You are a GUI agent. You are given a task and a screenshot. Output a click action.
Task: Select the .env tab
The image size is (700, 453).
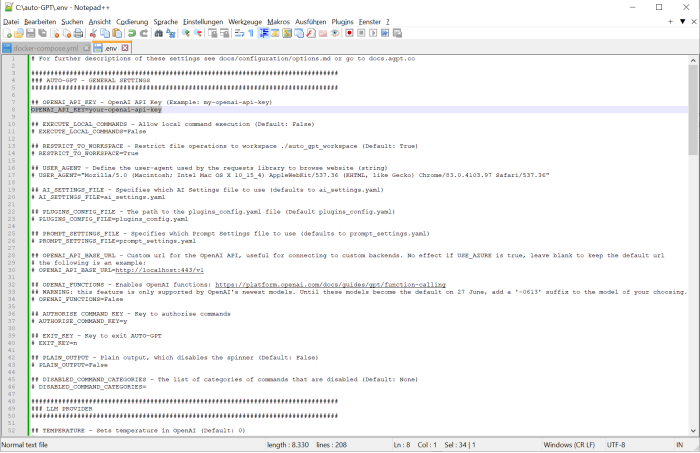click(110, 48)
